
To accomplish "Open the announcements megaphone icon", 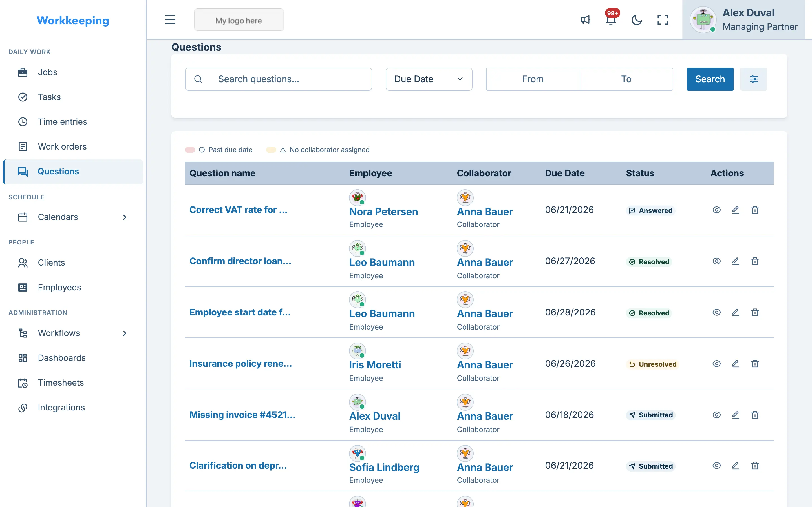I will click(585, 20).
